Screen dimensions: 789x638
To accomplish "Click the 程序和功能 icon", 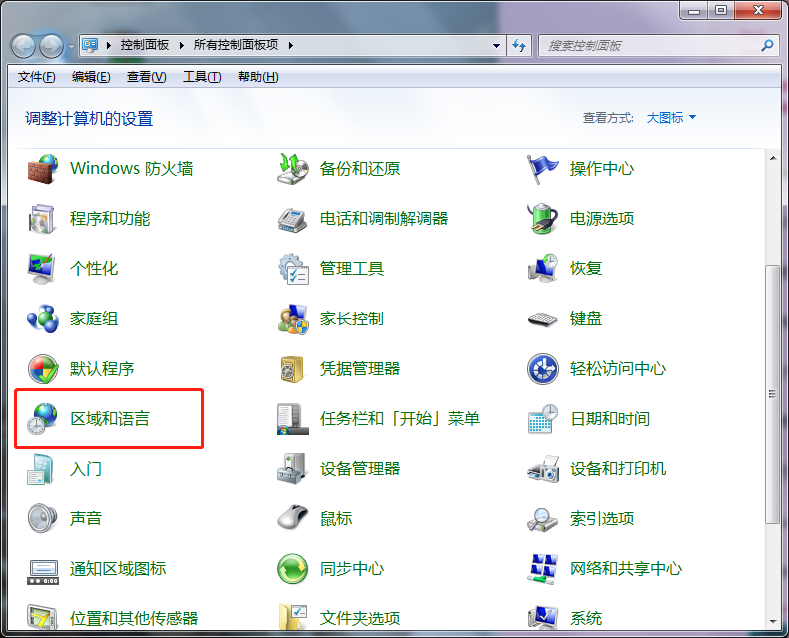I will tap(43, 219).
